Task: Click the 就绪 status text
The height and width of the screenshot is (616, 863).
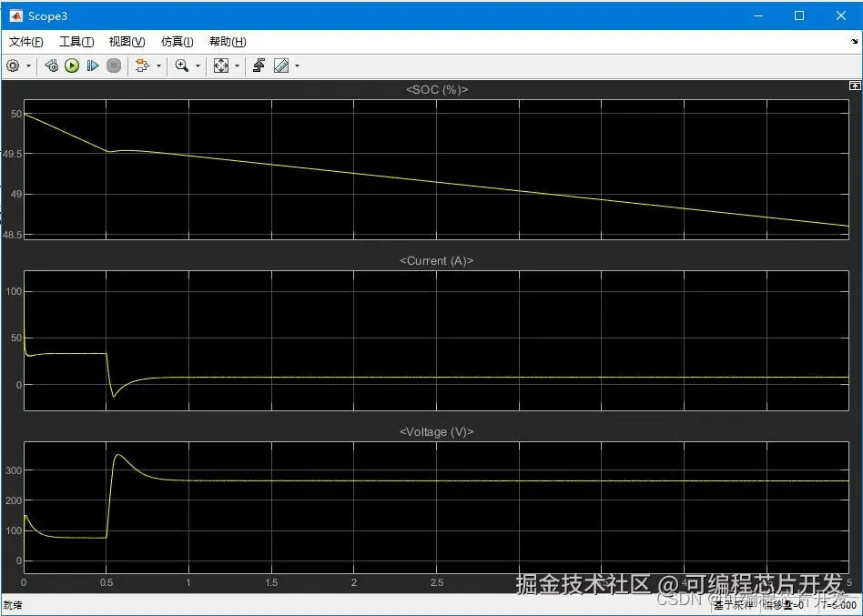Action: tap(13, 605)
